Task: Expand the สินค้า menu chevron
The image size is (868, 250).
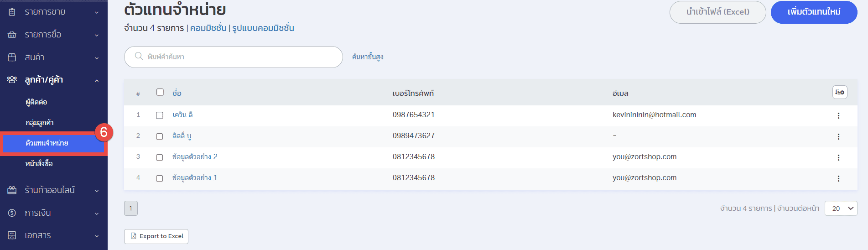Action: (x=97, y=58)
